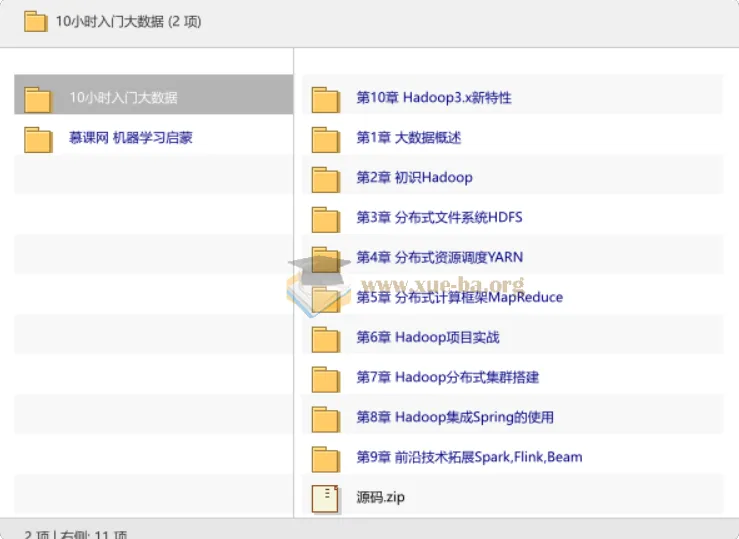Select 第8章 Hadoop集成Spring的使用 name

(455, 417)
